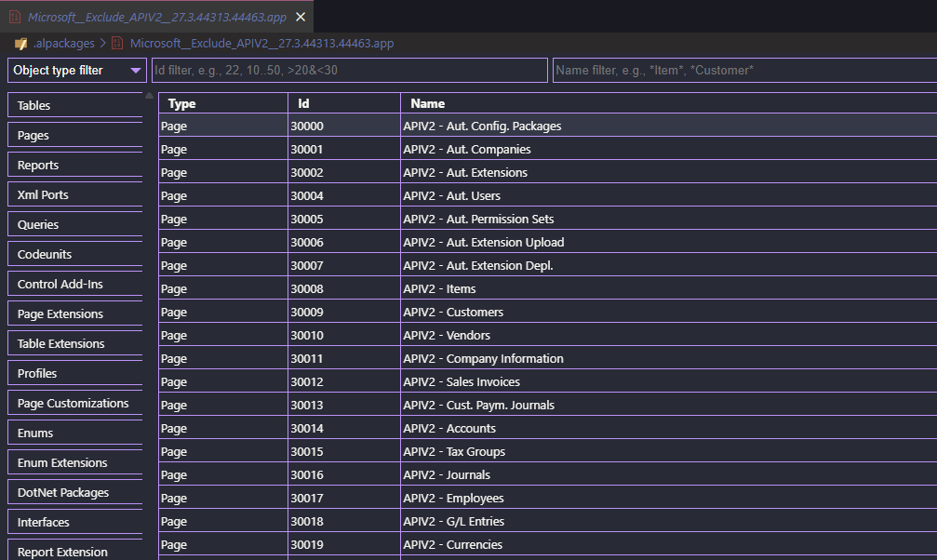Select the Tables object type button

click(x=74, y=106)
